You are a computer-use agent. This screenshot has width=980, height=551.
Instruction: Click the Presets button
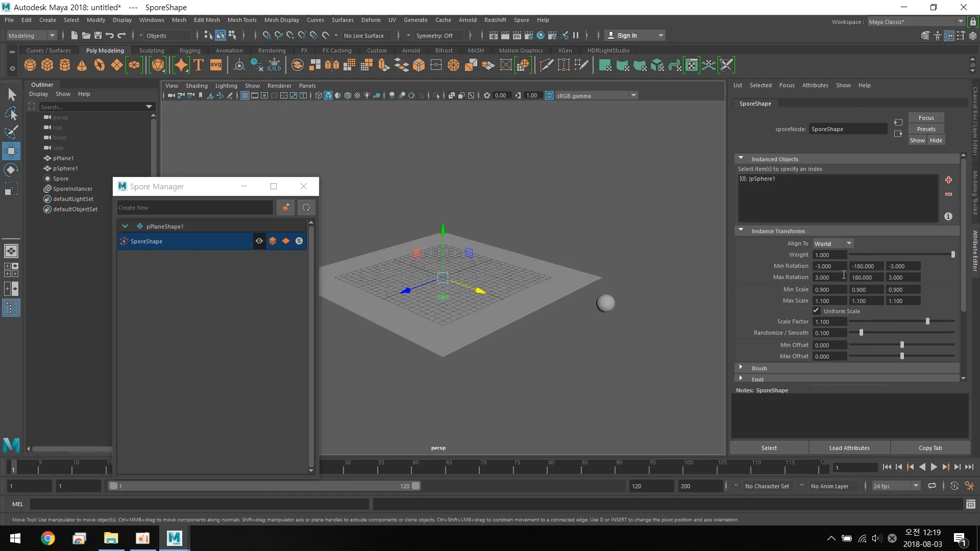(926, 129)
